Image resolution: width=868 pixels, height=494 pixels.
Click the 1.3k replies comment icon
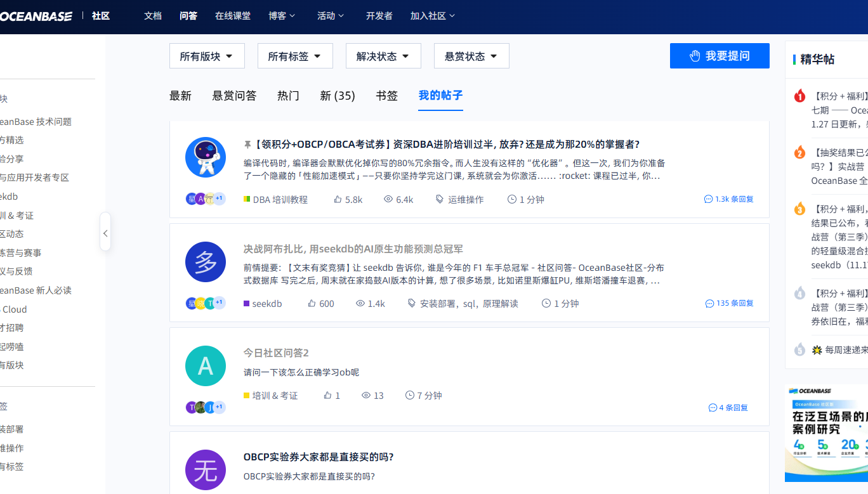(708, 199)
